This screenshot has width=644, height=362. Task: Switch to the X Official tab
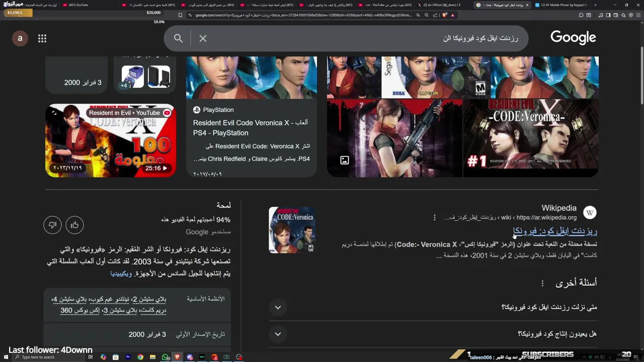pos(444,5)
